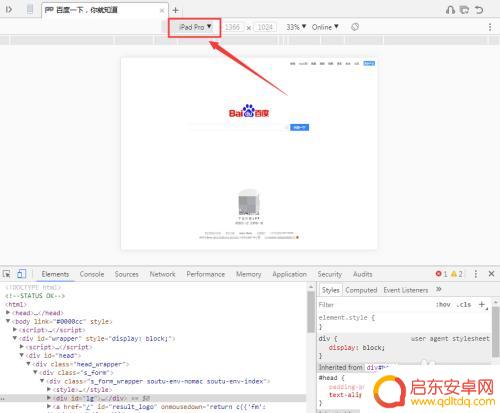The height and width of the screenshot is (413, 500).
Task: Collapse the div id head arrow
Action: click(x=22, y=355)
